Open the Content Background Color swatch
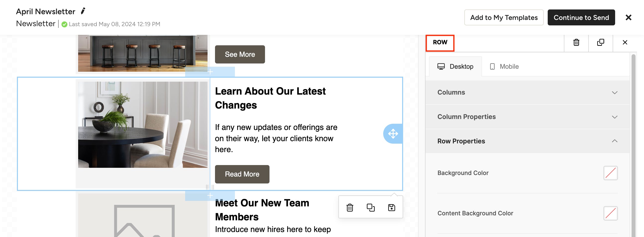This screenshot has width=644, height=237. (x=610, y=213)
